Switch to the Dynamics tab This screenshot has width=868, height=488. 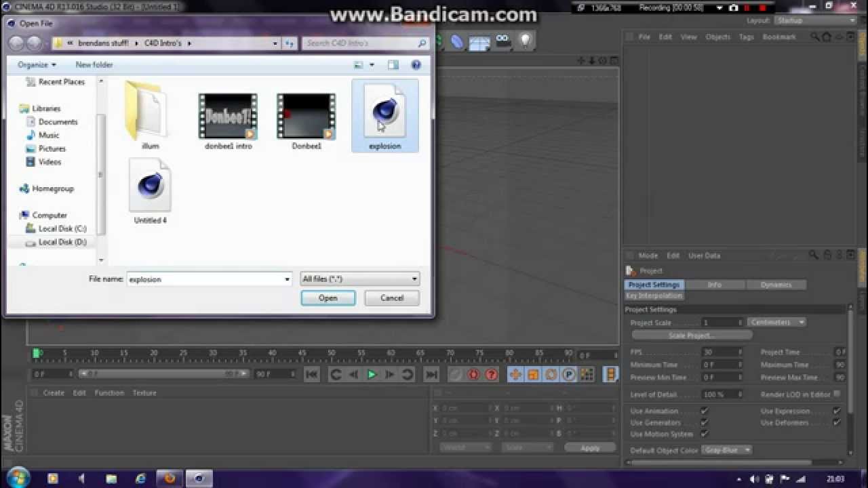point(776,285)
